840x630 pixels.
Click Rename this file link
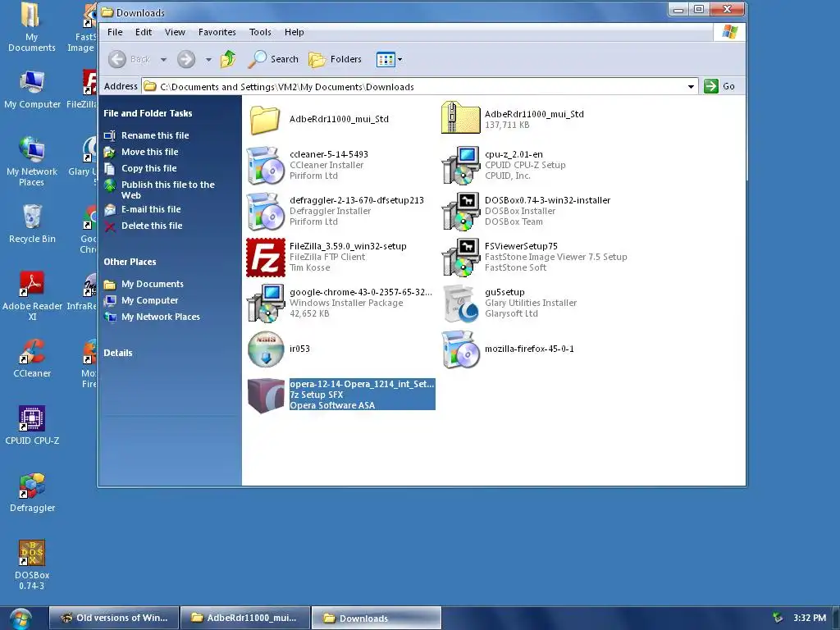(155, 135)
